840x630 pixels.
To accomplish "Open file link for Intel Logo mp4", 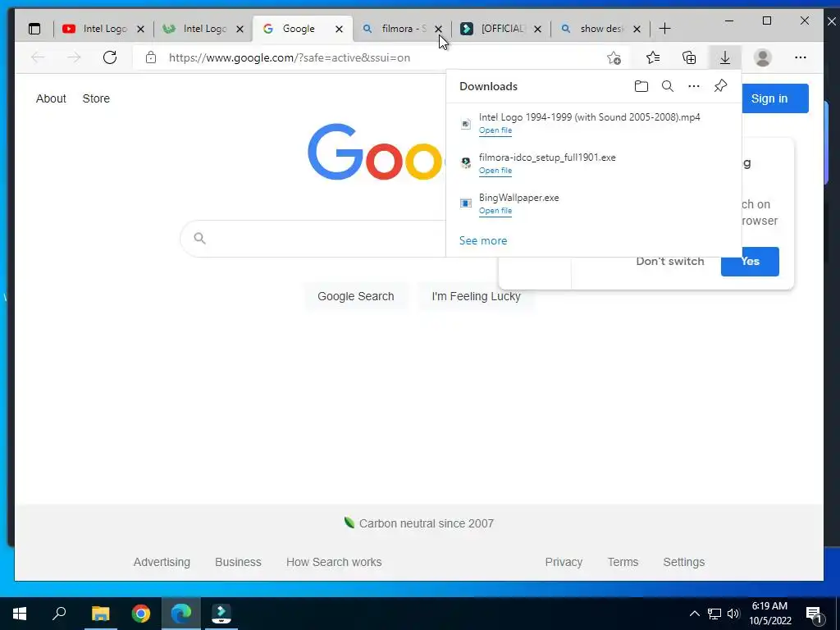I will 495,130.
